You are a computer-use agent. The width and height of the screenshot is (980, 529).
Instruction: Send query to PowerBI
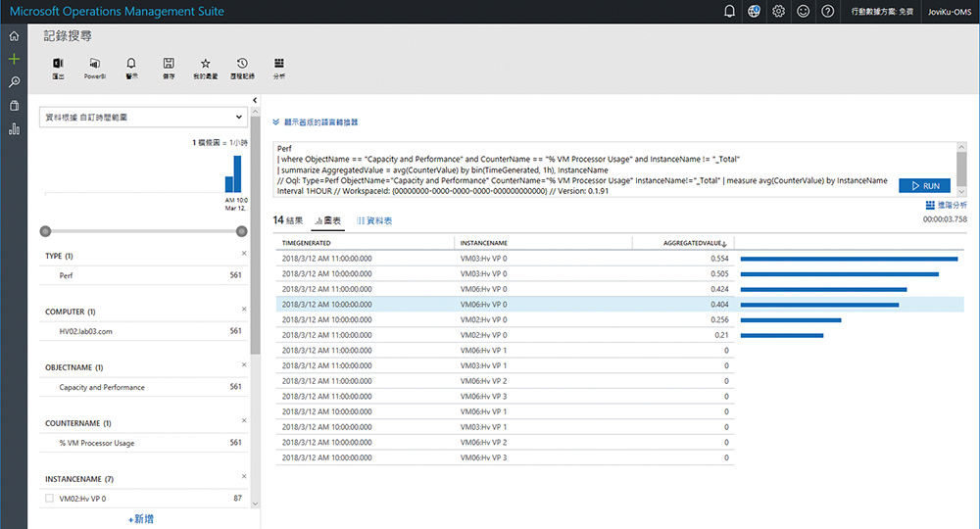point(94,68)
